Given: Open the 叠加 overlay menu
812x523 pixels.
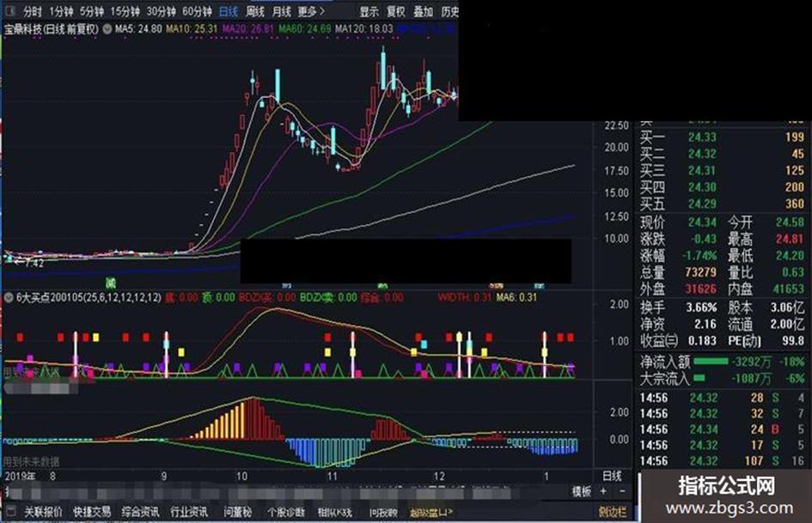Looking at the screenshot, I should pos(423,11).
